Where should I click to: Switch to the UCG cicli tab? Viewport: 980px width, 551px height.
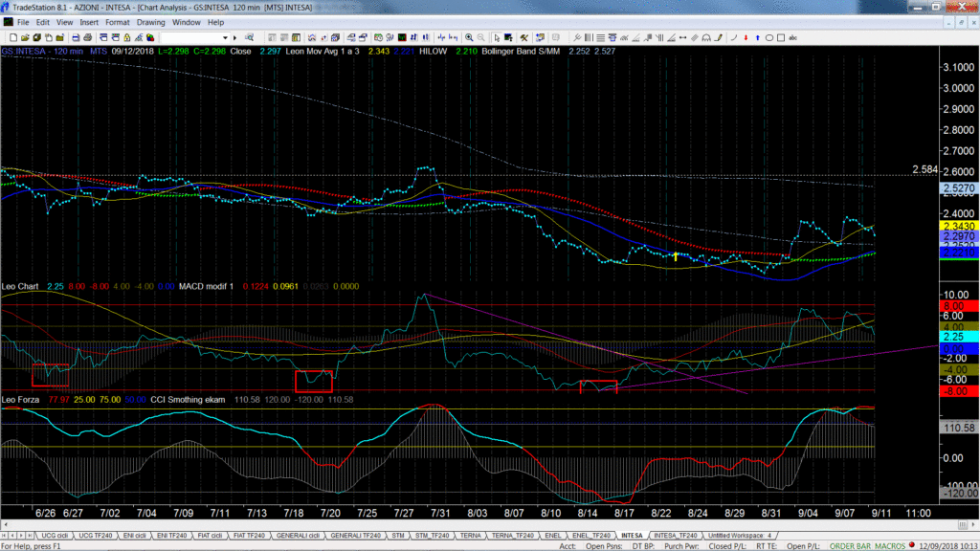point(55,536)
